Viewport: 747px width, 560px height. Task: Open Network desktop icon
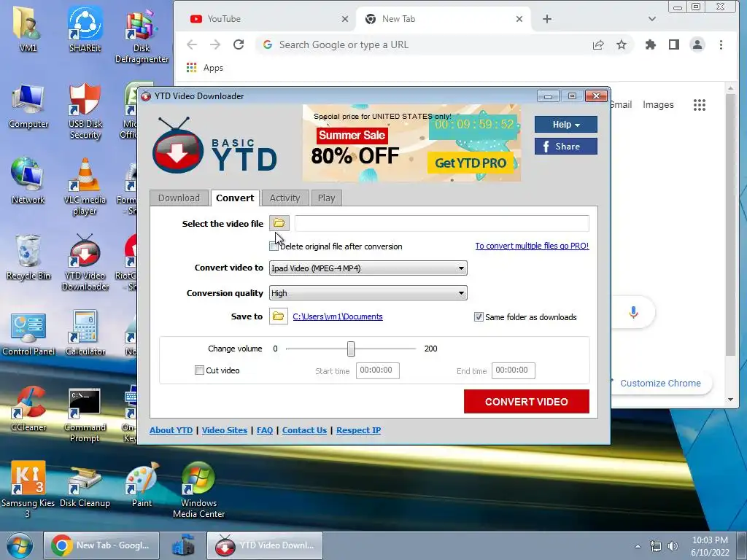pos(28,181)
